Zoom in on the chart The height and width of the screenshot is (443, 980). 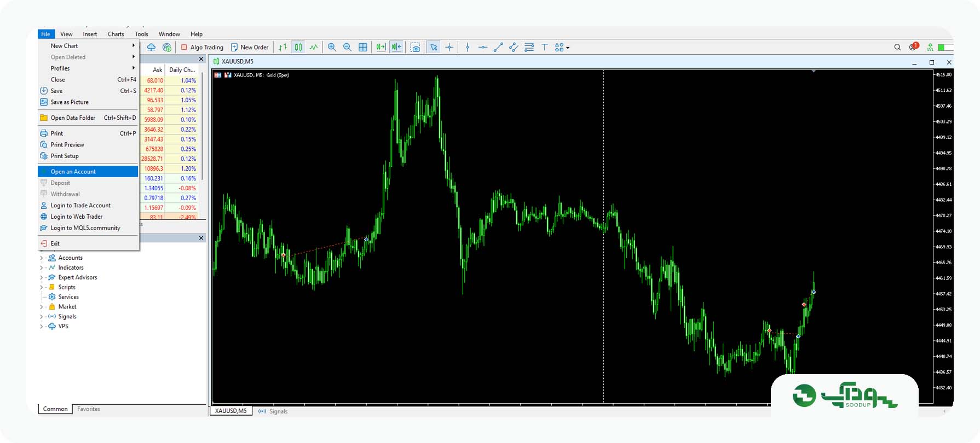tap(332, 48)
